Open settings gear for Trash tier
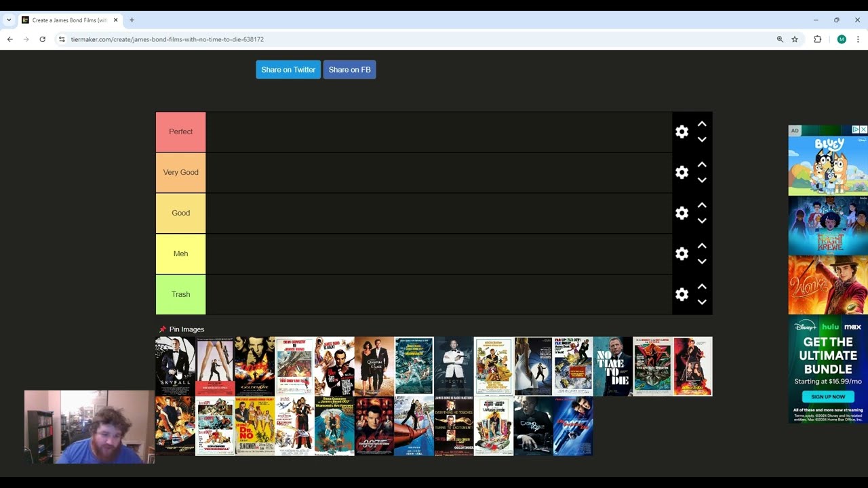The height and width of the screenshot is (488, 868). (x=682, y=295)
